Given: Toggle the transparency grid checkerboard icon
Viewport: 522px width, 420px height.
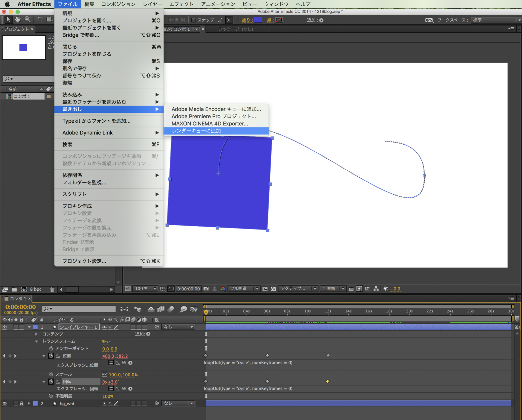Looking at the screenshot, I should tap(273, 289).
